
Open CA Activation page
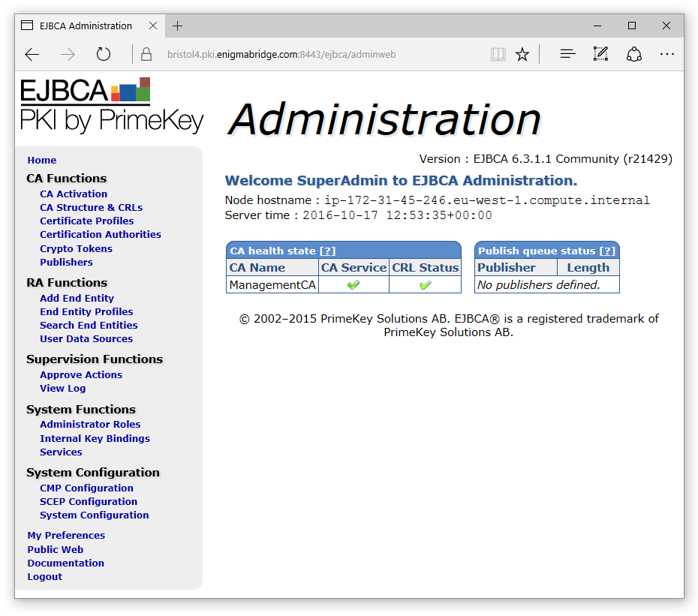click(74, 194)
